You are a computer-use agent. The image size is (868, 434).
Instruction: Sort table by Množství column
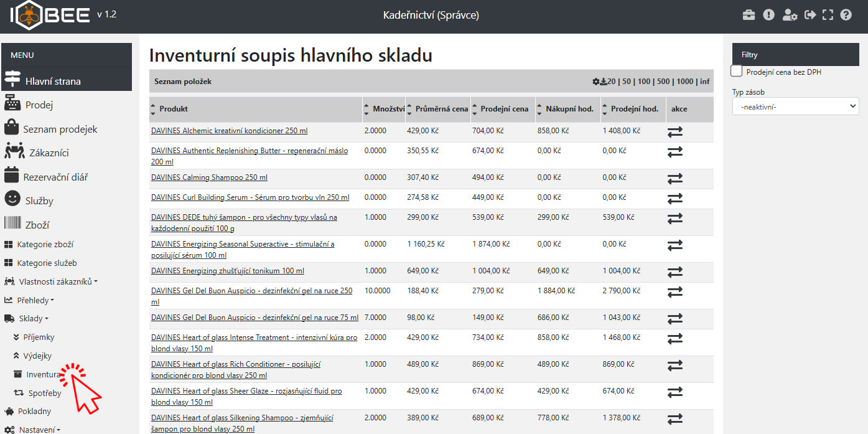pyautogui.click(x=385, y=109)
